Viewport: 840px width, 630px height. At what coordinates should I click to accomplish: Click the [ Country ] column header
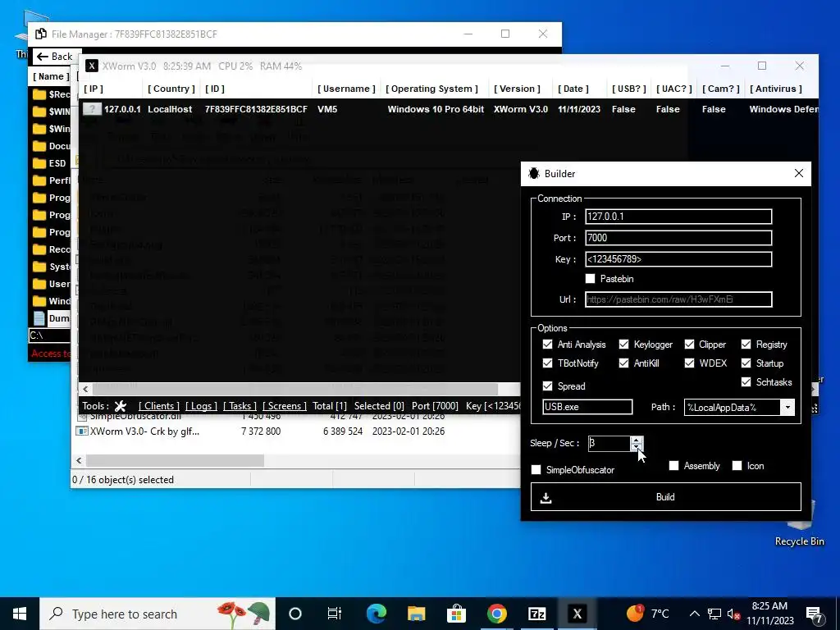point(171,89)
